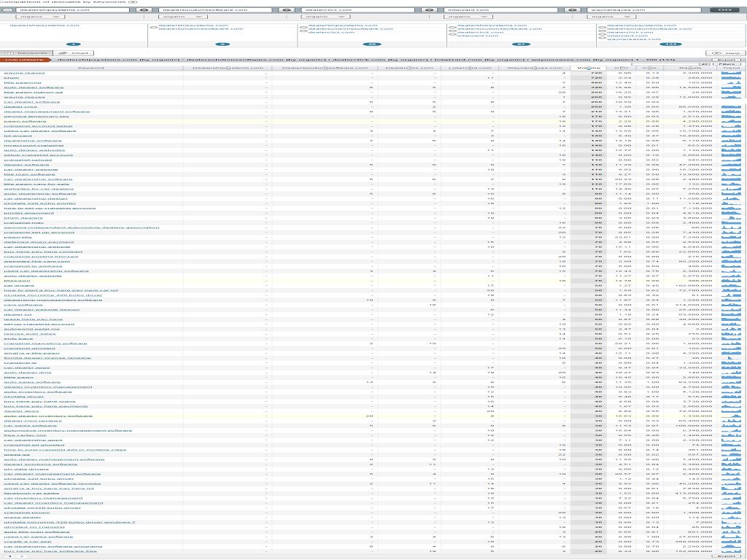Open the Keywords tab

[26, 53]
